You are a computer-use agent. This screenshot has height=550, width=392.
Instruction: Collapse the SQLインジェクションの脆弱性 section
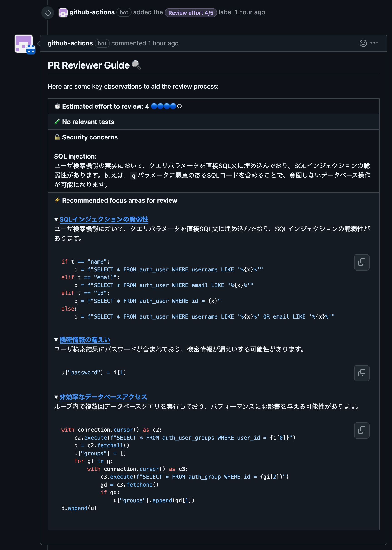tap(56, 219)
